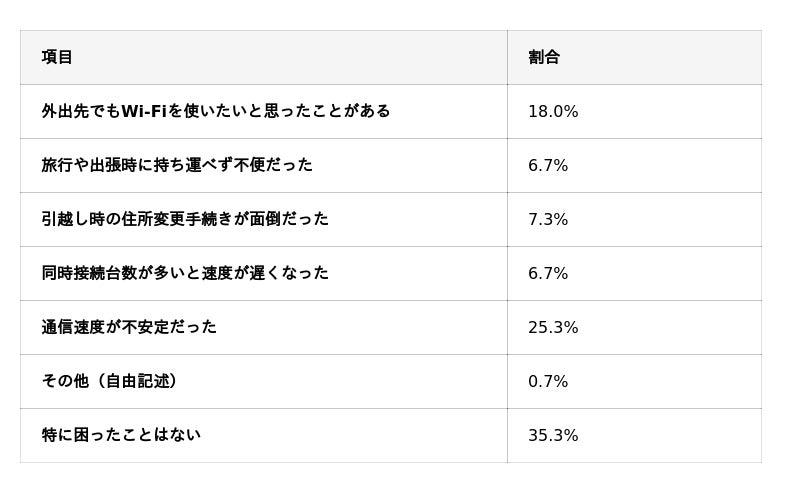Click the 0.7% value cell
This screenshot has height=493, width=800.
tap(548, 381)
